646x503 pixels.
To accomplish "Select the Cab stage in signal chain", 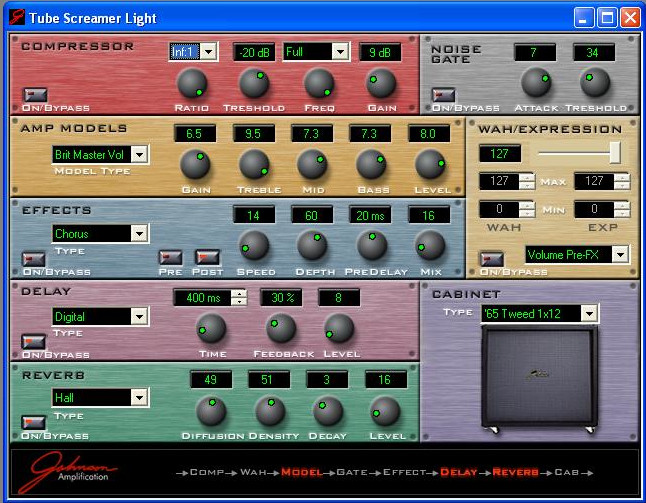I will point(566,472).
